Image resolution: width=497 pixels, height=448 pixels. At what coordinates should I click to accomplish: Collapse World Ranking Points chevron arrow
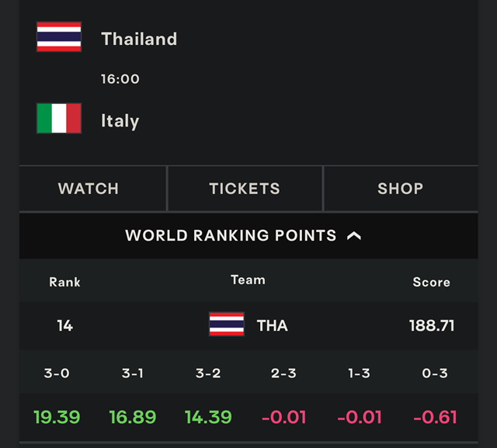pos(354,236)
